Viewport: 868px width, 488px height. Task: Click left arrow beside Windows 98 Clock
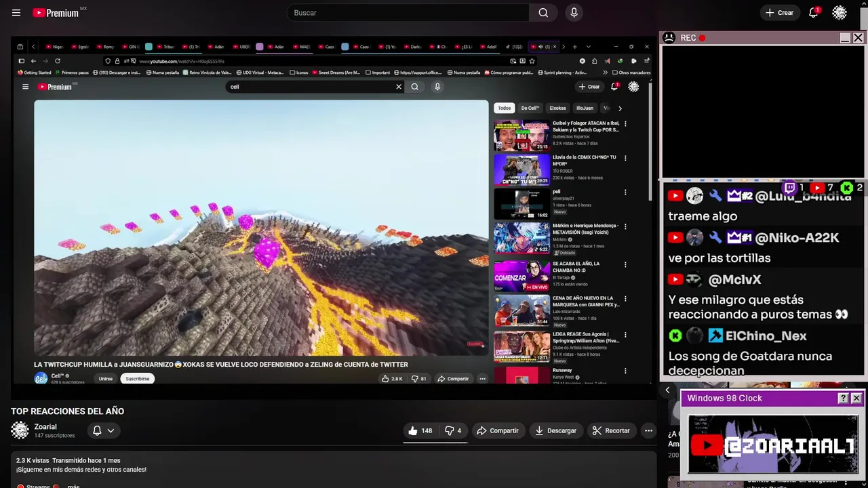pos(667,390)
